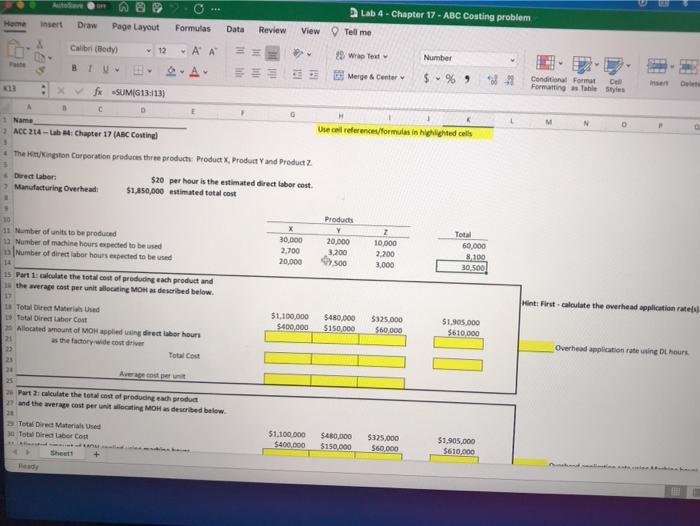
Task: Click the Borders icon
Action: click(x=138, y=70)
